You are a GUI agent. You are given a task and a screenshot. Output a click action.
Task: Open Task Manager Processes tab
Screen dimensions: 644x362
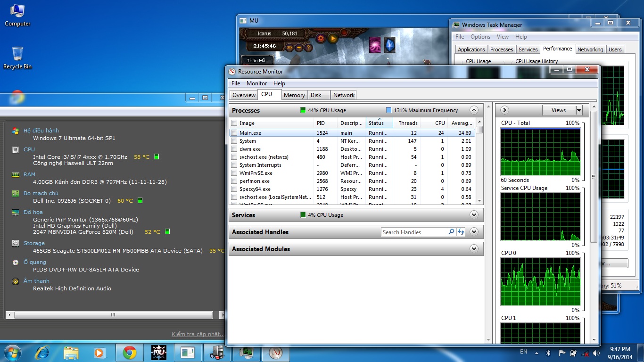[502, 49]
